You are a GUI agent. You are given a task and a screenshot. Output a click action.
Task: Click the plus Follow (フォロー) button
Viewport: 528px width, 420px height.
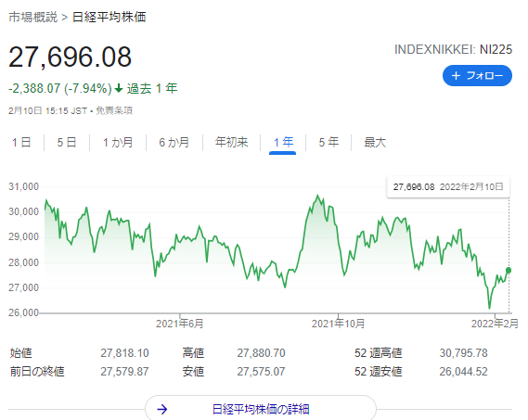click(x=477, y=75)
